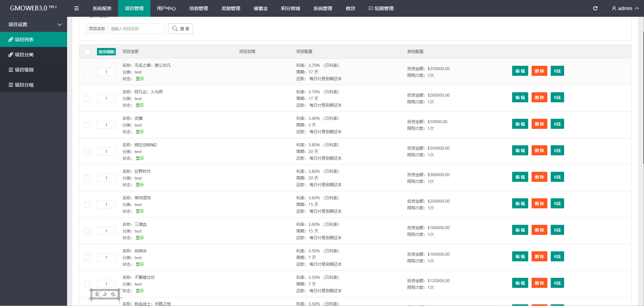Image resolution: width=644 pixels, height=306 pixels.
Task: Select the checkbox for 疯狂动物城2
Action: (x=87, y=152)
